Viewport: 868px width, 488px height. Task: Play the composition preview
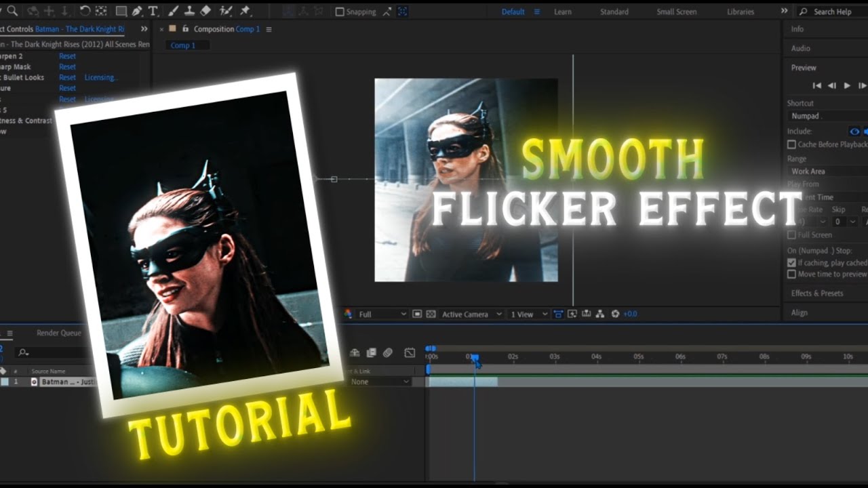[x=847, y=85]
